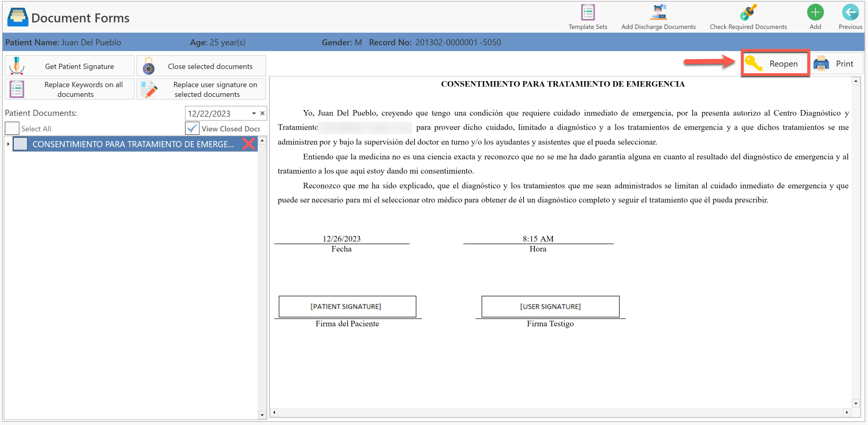Click the green Add plus icon
The height and width of the screenshot is (425, 868).
[815, 12]
